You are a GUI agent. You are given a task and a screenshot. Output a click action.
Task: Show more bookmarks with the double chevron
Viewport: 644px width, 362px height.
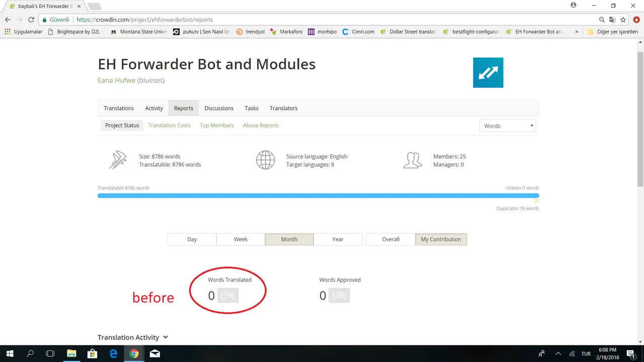pyautogui.click(x=576, y=32)
